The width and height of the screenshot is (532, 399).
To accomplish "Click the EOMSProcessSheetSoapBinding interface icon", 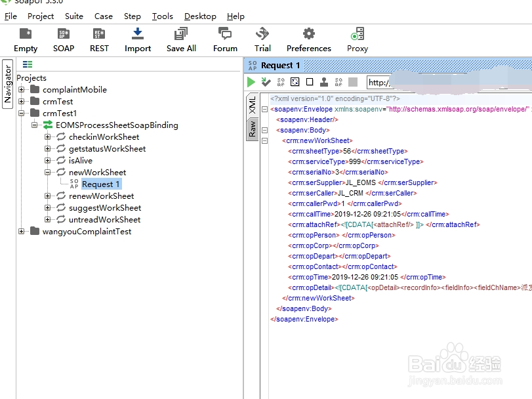I will (48, 125).
